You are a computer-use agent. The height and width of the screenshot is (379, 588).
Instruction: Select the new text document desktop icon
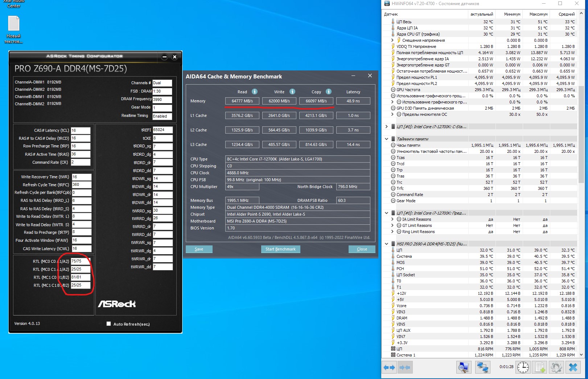pos(14,30)
